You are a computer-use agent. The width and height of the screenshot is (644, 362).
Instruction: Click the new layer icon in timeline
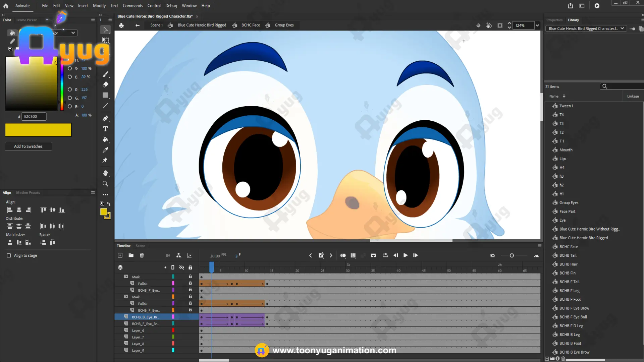pyautogui.click(x=120, y=255)
